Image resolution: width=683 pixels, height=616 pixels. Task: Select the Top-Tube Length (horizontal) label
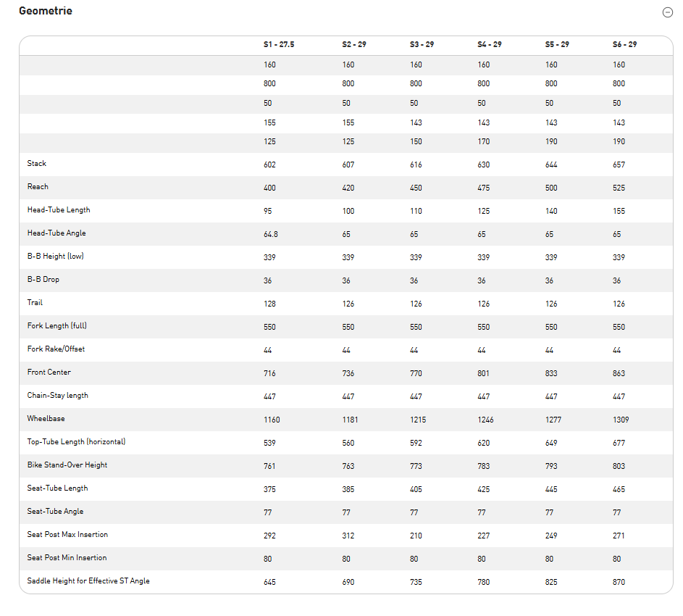click(x=76, y=442)
